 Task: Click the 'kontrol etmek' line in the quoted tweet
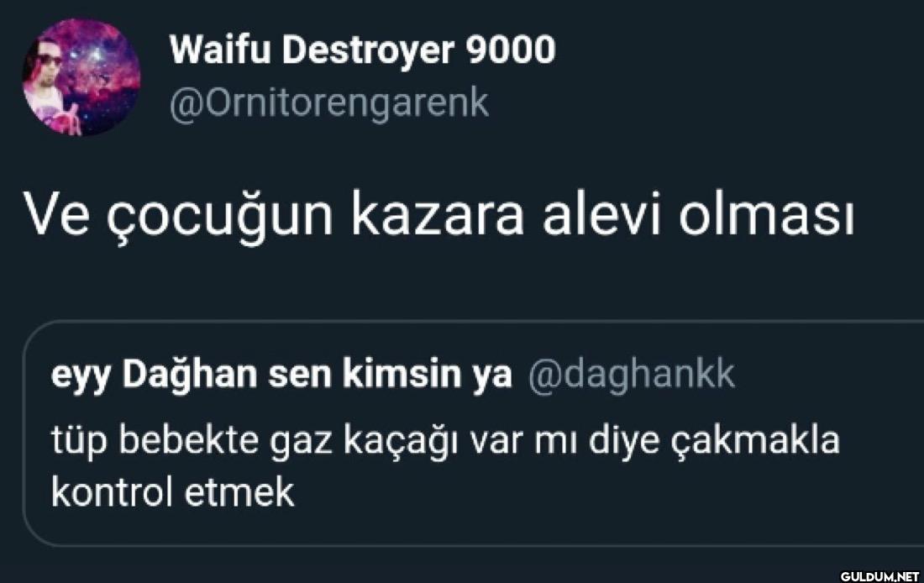pos(173,493)
